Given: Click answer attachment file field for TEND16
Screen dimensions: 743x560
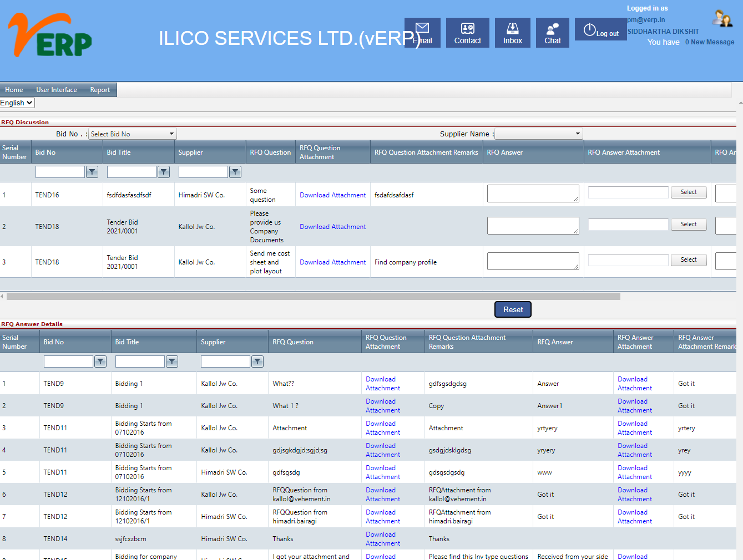Looking at the screenshot, I should 628,192.
